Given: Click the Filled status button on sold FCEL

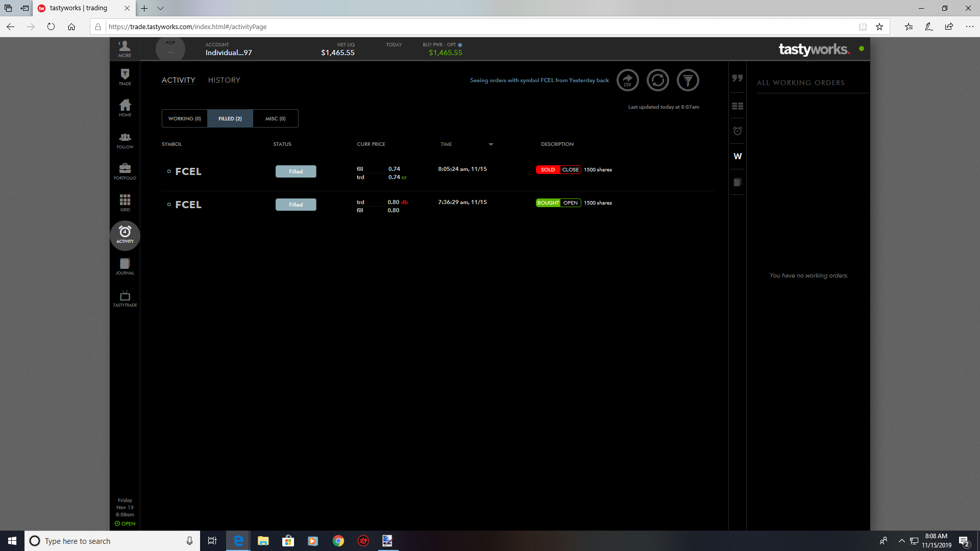Looking at the screenshot, I should click(296, 171).
